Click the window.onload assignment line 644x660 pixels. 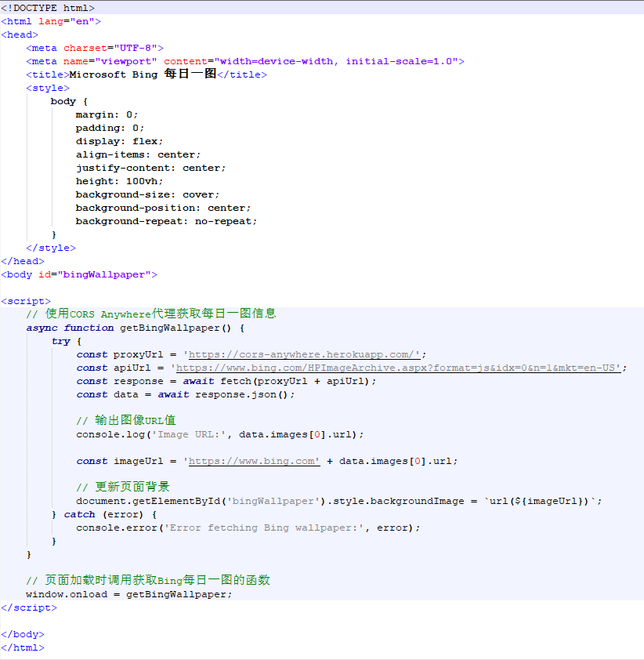(128, 594)
